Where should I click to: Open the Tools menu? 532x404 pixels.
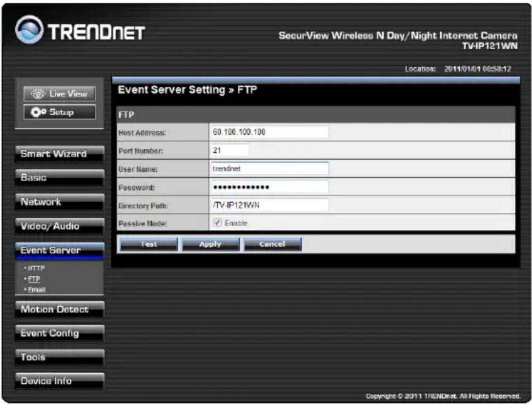(x=59, y=357)
